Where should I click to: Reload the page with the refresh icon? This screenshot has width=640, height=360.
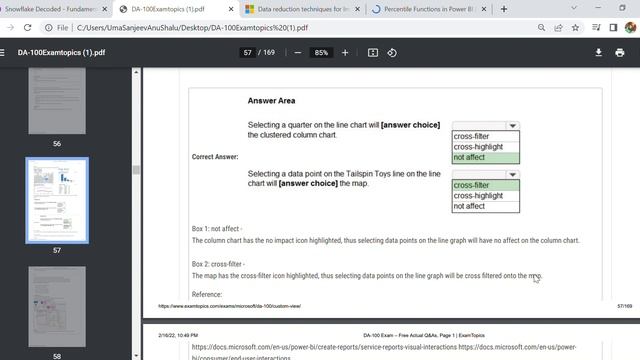[x=27, y=28]
